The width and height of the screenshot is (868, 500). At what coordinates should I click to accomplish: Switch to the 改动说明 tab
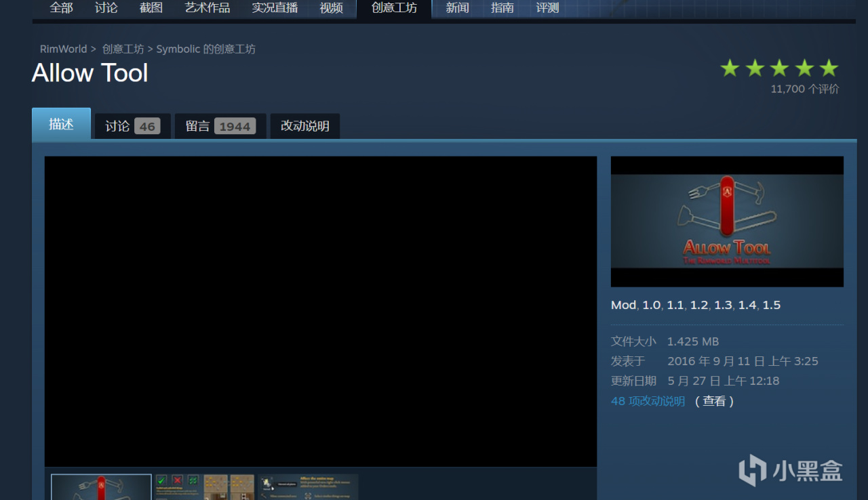(305, 126)
